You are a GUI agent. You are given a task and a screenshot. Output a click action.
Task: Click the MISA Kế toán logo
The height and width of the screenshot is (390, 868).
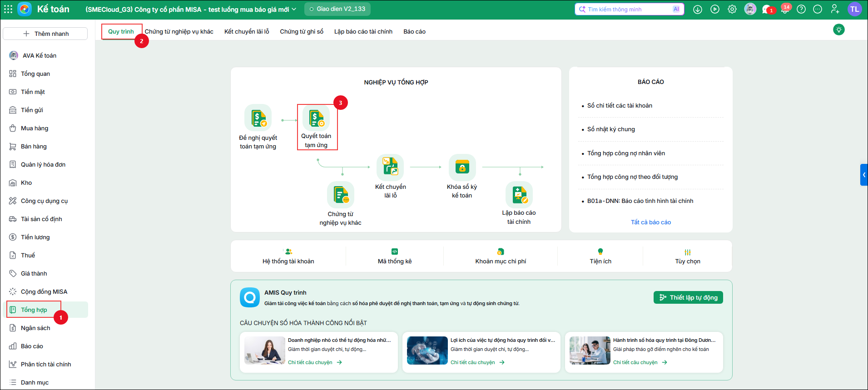[x=25, y=9]
